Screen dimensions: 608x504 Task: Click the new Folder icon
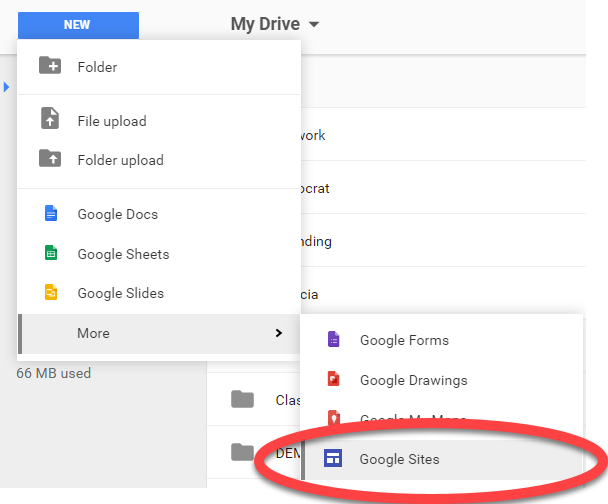[49, 67]
